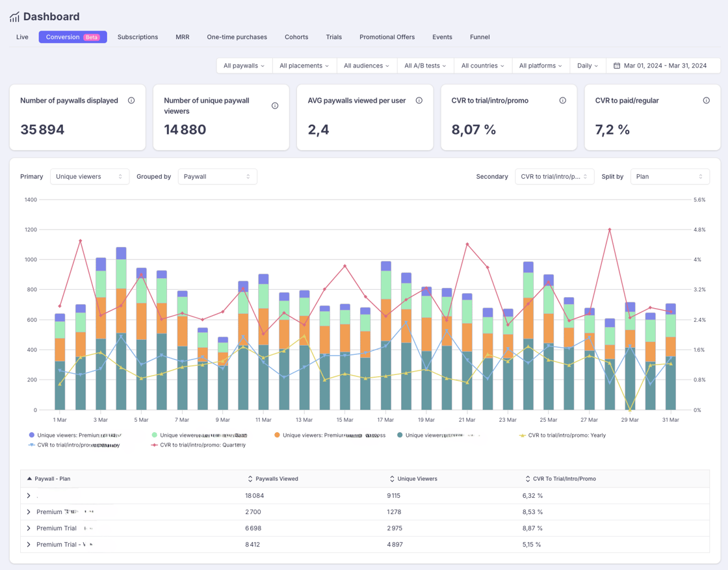The image size is (728, 570).
Task: Open the Funnel tab
Action: click(480, 37)
